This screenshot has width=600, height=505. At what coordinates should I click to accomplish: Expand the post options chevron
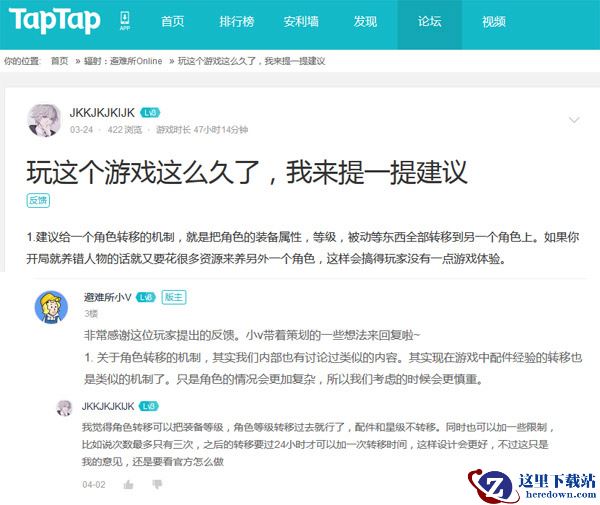(x=574, y=120)
